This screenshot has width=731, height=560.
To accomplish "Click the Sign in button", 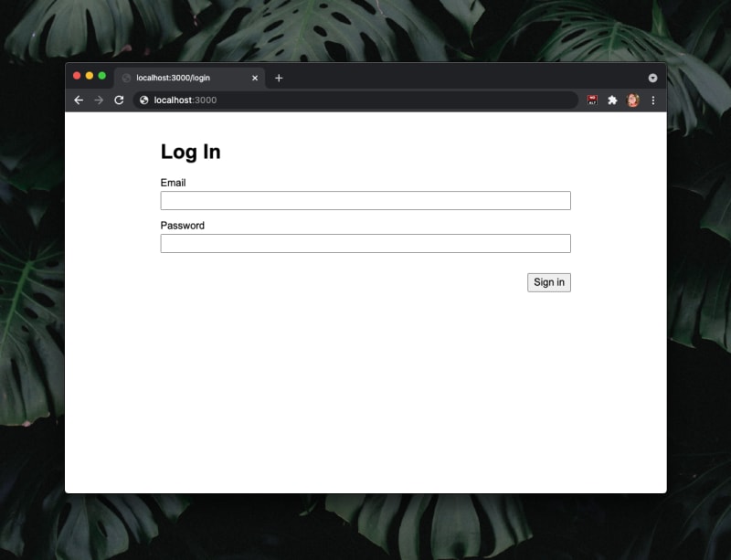I will (x=549, y=282).
